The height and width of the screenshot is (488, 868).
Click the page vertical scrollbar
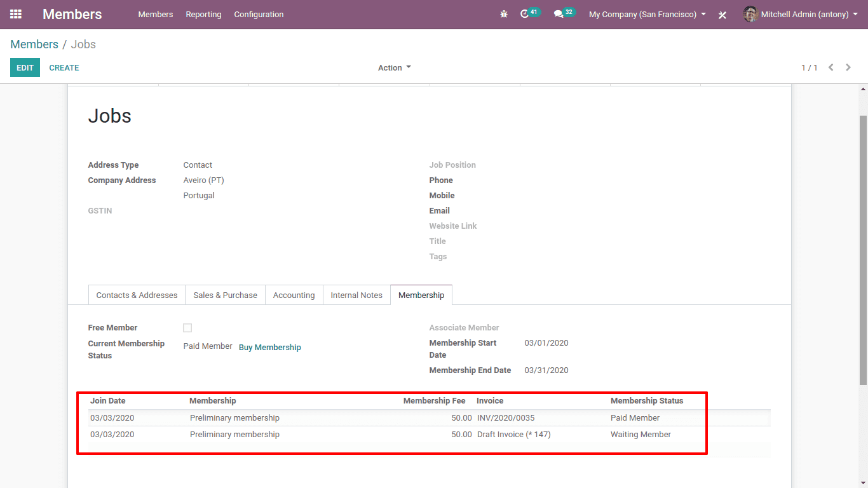[863, 250]
